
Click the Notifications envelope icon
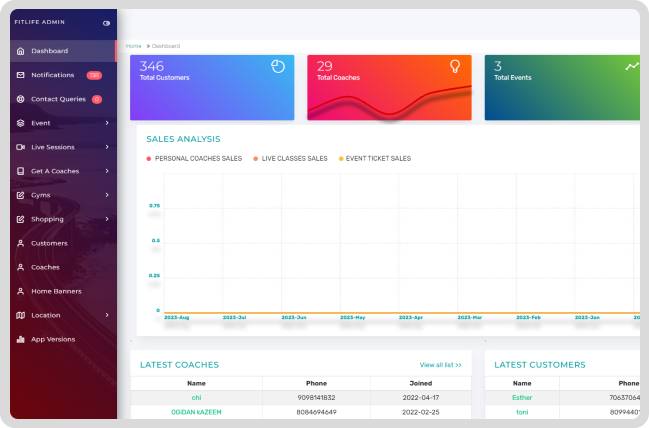20,75
